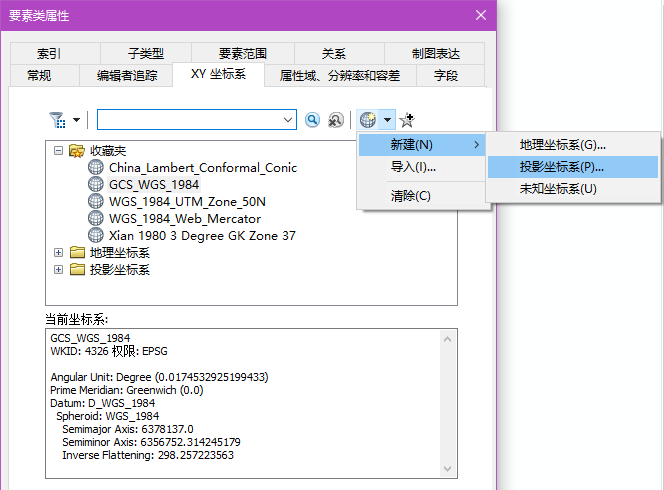664x490 pixels.
Task: Select the 地理坐标系 tree label
Action: click(x=120, y=253)
